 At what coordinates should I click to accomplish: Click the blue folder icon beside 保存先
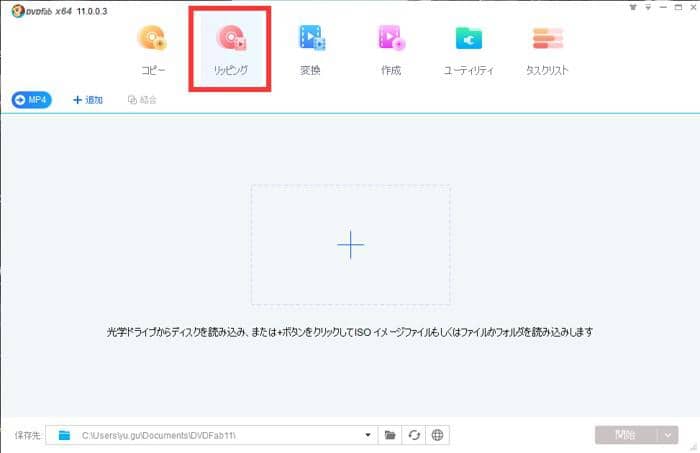tap(65, 435)
